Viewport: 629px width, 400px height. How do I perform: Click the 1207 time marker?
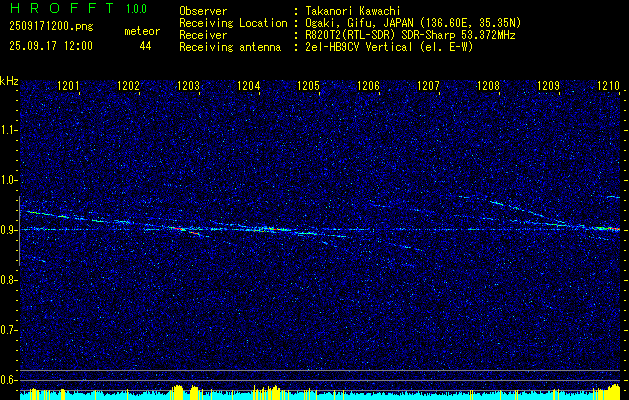428,86
